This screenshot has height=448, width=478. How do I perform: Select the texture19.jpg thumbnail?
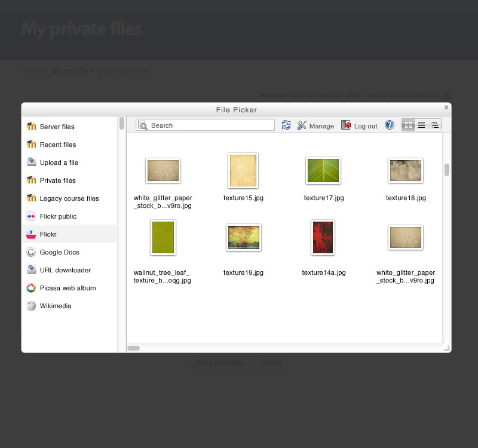pyautogui.click(x=244, y=237)
